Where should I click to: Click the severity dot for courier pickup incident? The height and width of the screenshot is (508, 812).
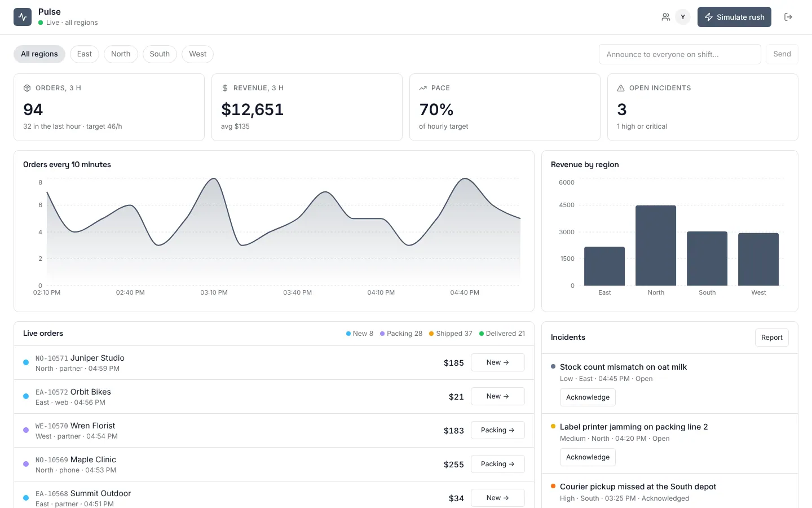pyautogui.click(x=553, y=486)
